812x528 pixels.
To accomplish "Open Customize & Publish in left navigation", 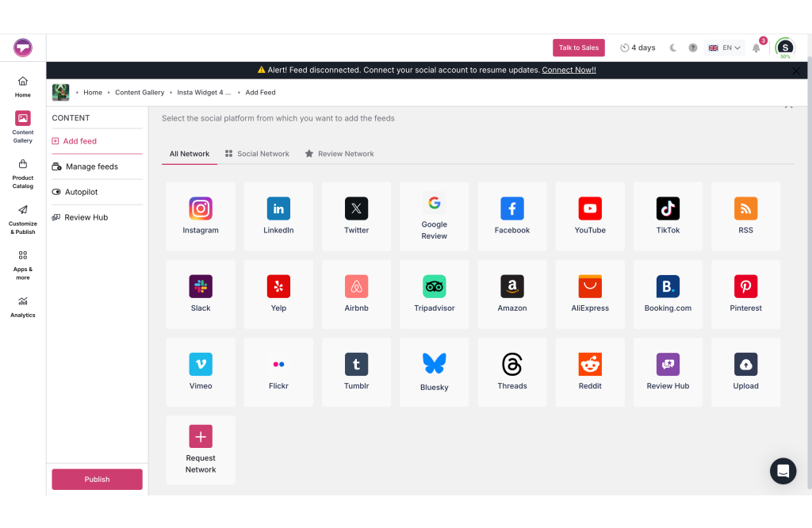I will 23,220.
